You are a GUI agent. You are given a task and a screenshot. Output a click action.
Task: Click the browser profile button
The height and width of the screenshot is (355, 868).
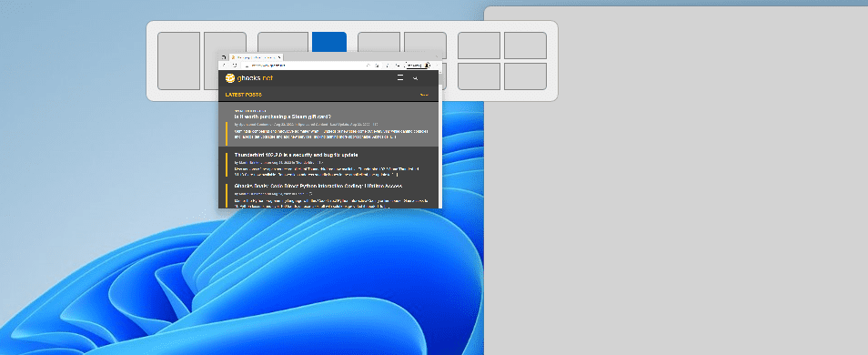click(417, 66)
